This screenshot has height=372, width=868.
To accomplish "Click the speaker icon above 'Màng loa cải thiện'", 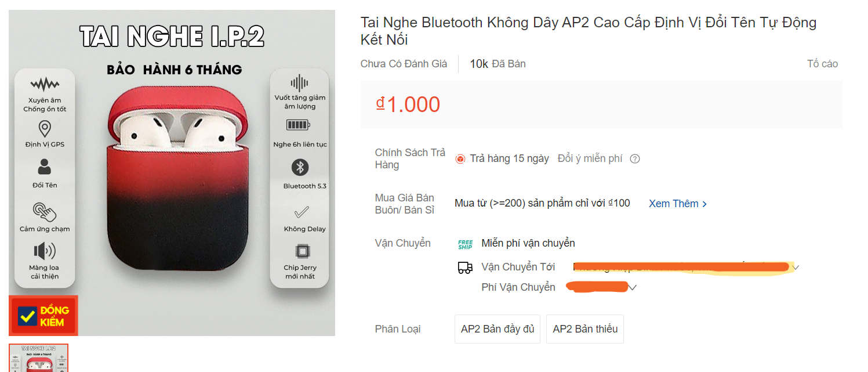I will point(45,251).
